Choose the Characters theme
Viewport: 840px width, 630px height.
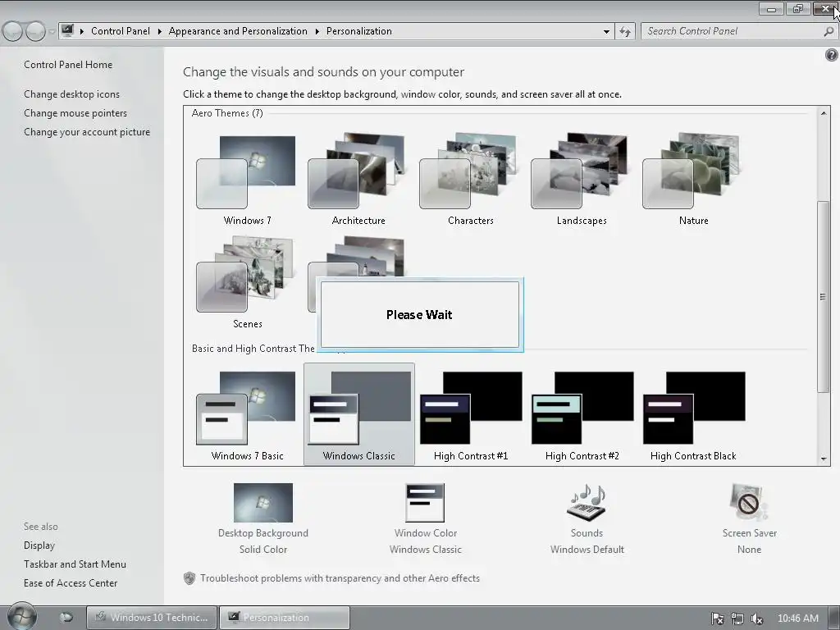pos(470,179)
